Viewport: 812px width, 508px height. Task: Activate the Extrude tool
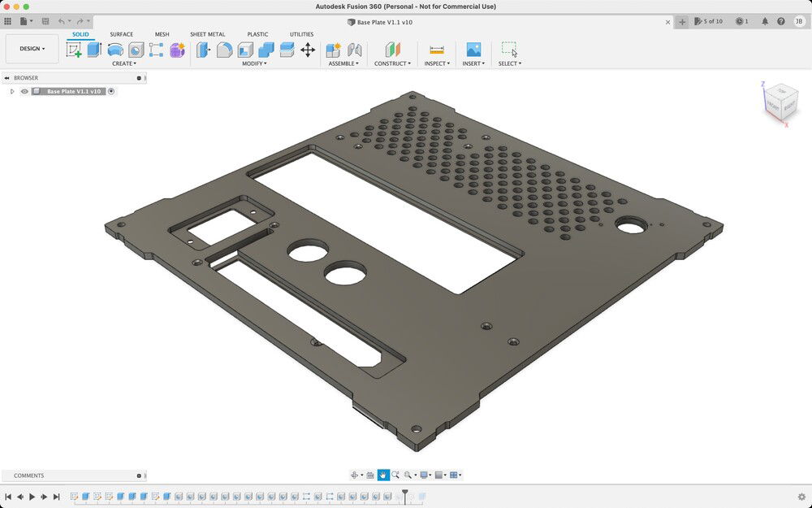(93, 50)
